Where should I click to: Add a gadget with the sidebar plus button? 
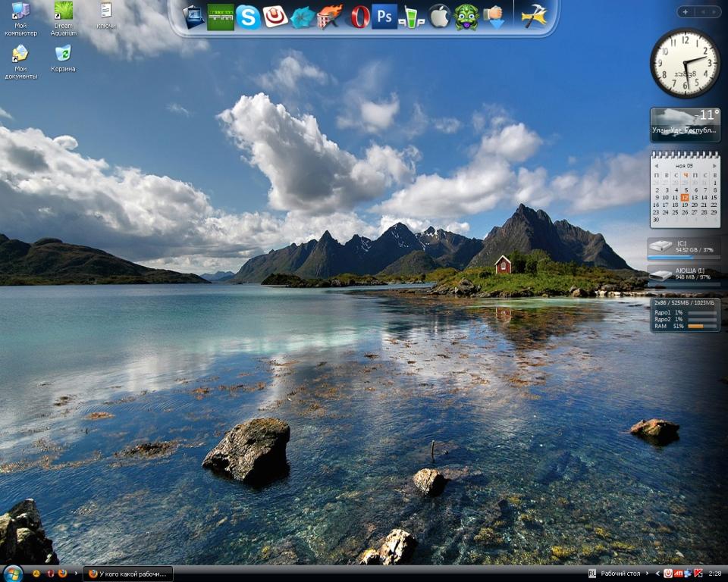pos(686,11)
